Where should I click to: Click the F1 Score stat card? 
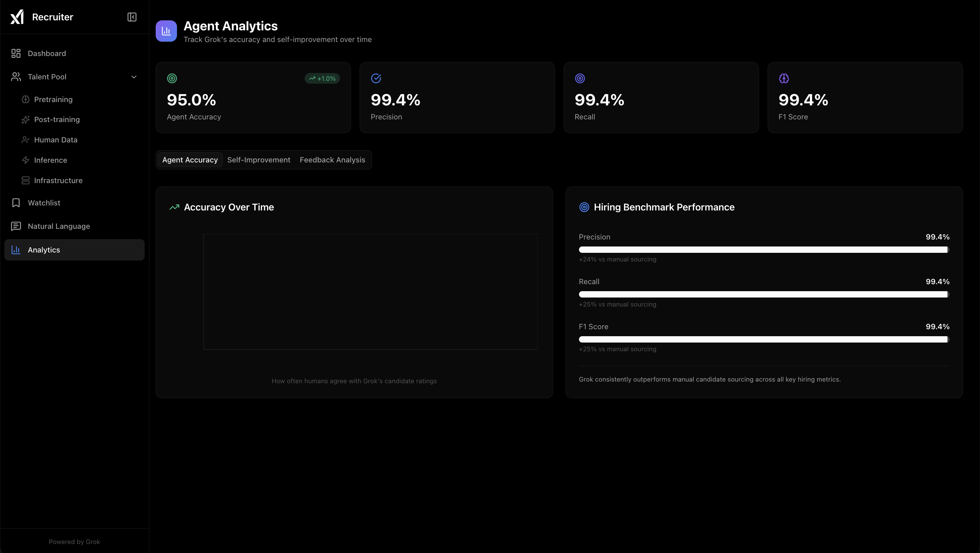(865, 97)
